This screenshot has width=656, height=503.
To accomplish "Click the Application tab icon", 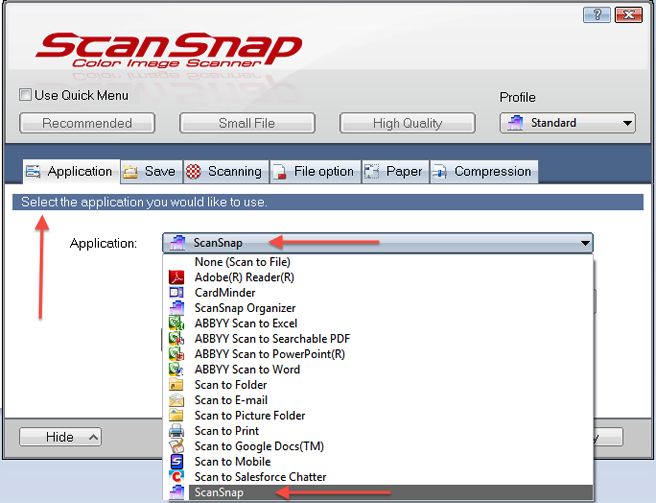I will point(33,172).
